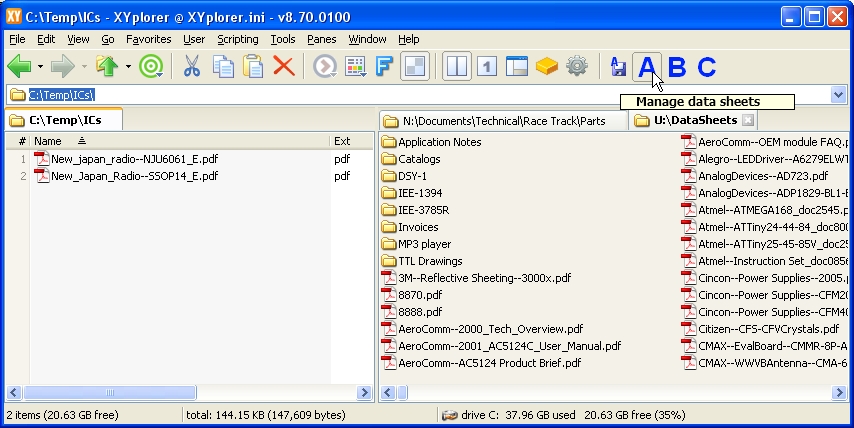Sort by the Name column header
This screenshot has width=854, height=428.
(48, 141)
